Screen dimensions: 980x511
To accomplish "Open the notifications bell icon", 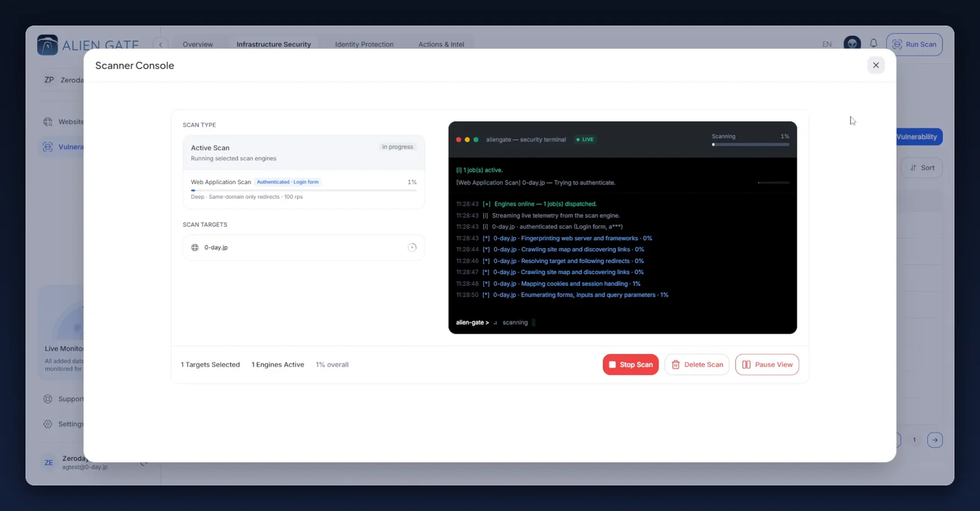I will pos(873,44).
